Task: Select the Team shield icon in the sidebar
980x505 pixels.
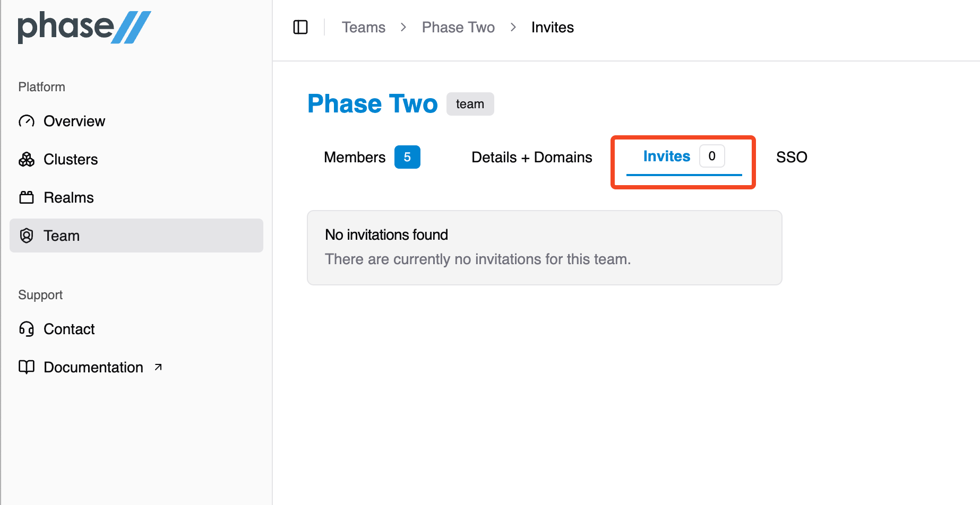Action: (27, 236)
